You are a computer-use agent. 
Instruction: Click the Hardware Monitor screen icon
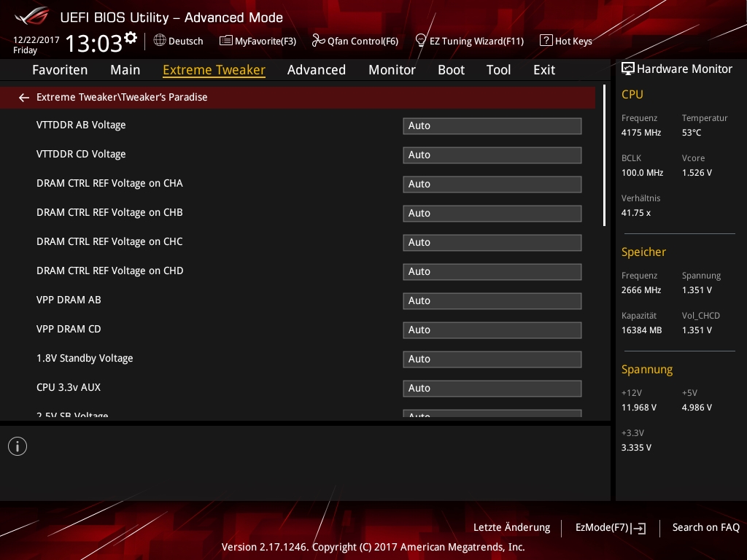(628, 69)
